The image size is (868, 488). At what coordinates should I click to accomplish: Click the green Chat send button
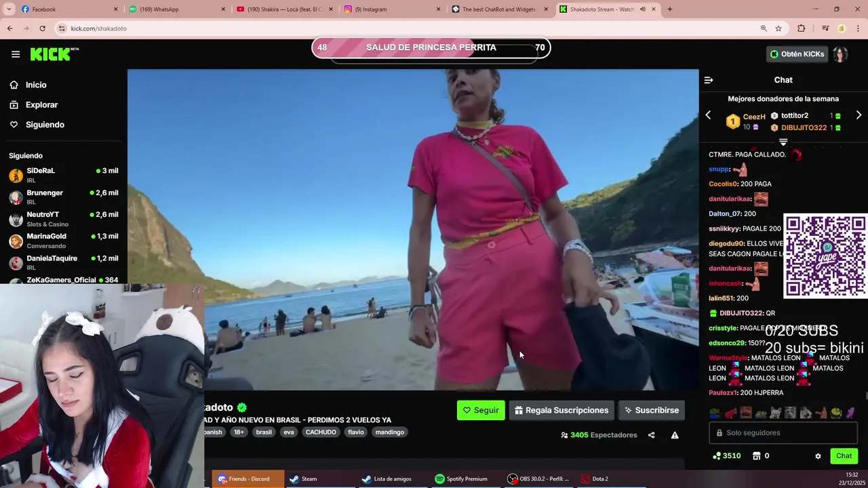[x=844, y=456]
